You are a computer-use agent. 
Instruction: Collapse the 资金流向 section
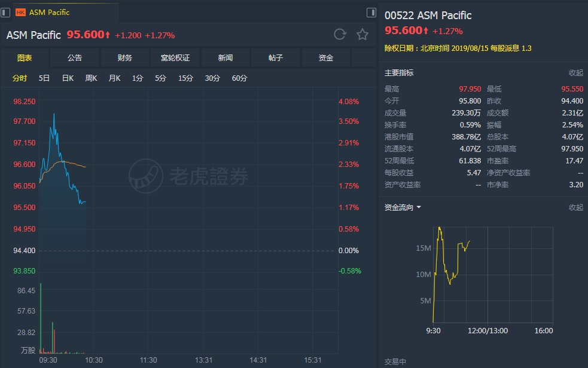(x=575, y=208)
